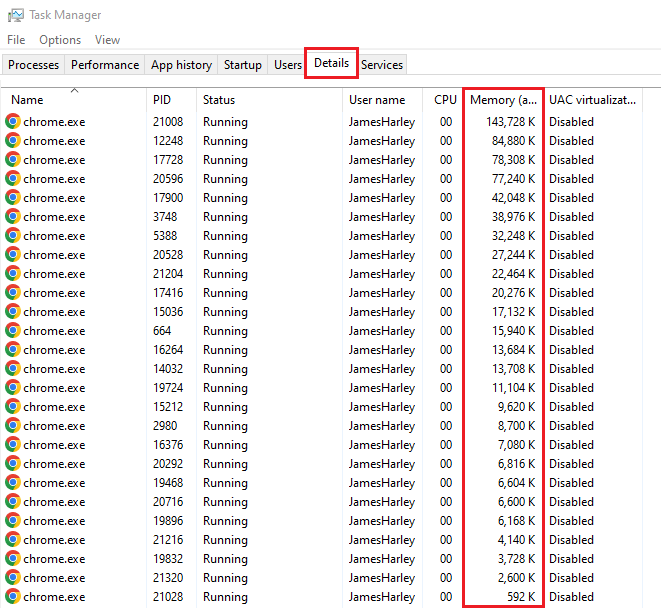Select Chrome icon for process PID 2980
Viewport: 661px width, 608px height.
pyautogui.click(x=13, y=426)
